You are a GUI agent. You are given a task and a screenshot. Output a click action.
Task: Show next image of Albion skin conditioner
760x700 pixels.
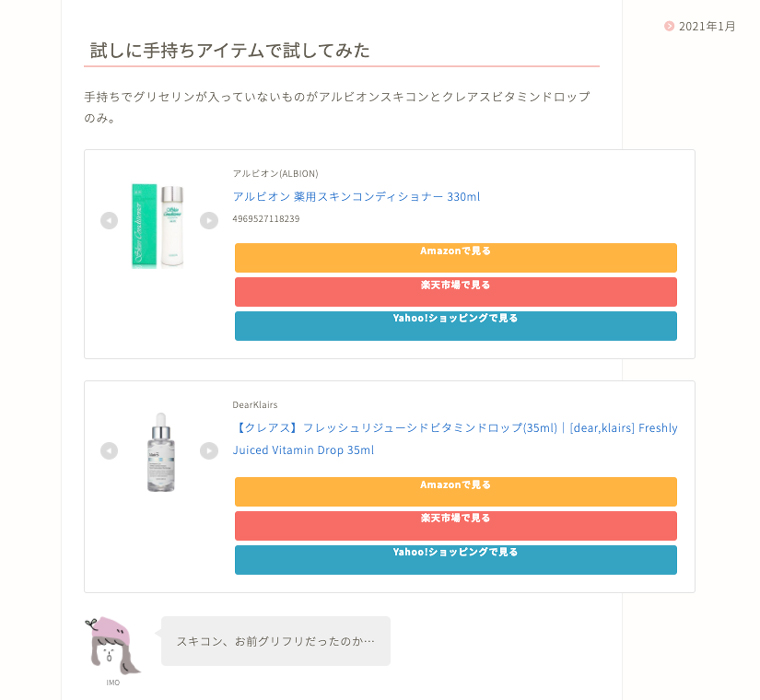point(209,221)
